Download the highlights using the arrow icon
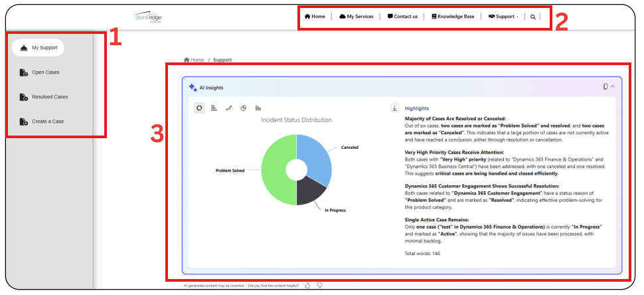The width and height of the screenshot is (644, 295). pos(394,108)
